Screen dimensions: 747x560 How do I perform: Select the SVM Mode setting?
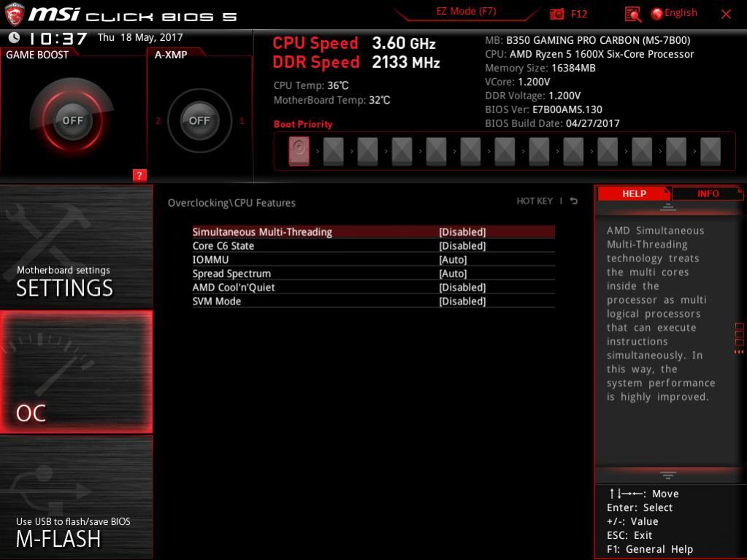tap(374, 301)
